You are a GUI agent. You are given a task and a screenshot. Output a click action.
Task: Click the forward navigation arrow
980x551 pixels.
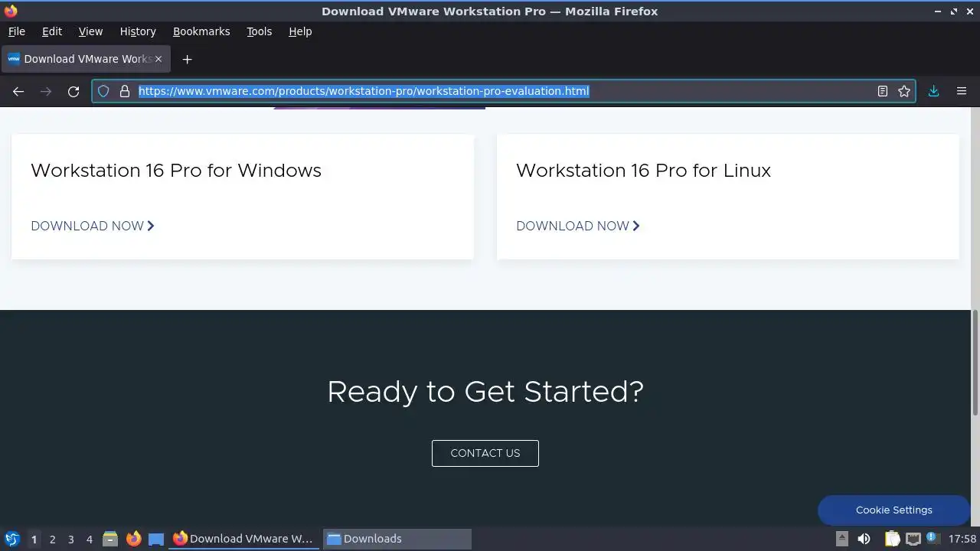tap(46, 91)
